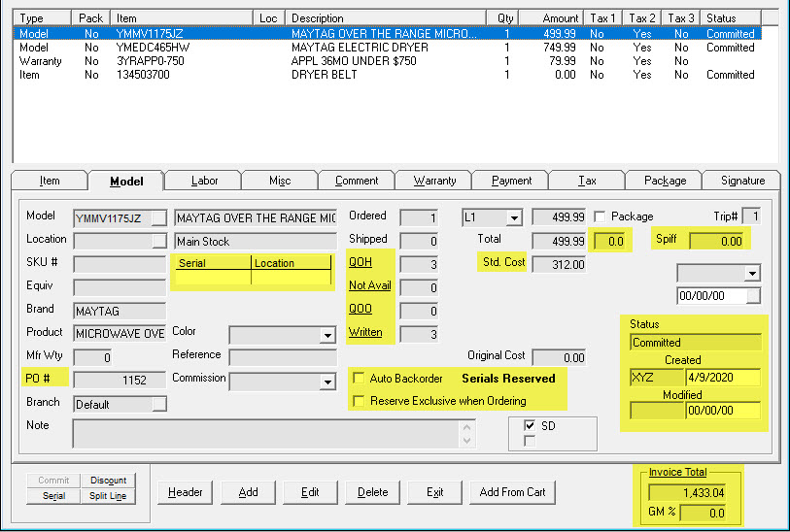The width and height of the screenshot is (790, 532).
Task: Select the 3YRAPP0-750 warranty row
Action: click(387, 61)
